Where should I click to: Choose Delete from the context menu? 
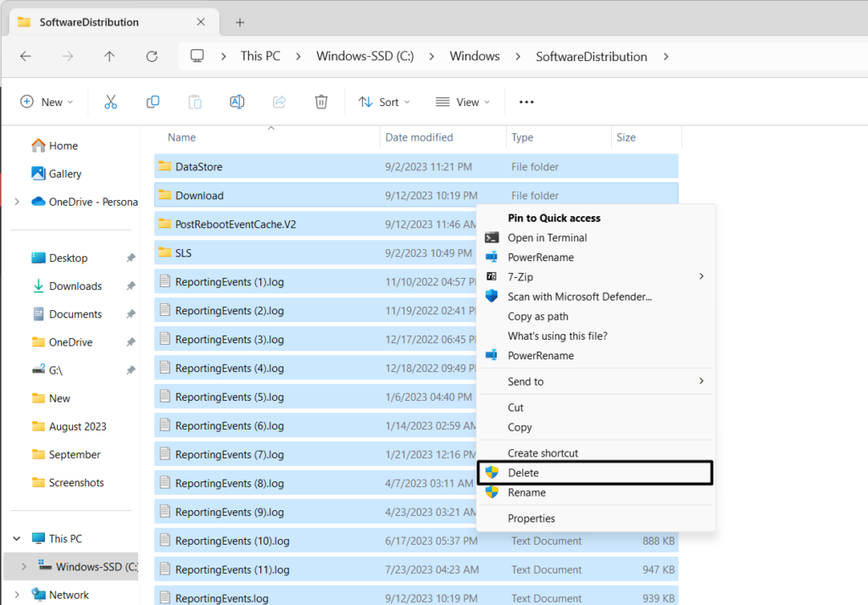pyautogui.click(x=523, y=473)
